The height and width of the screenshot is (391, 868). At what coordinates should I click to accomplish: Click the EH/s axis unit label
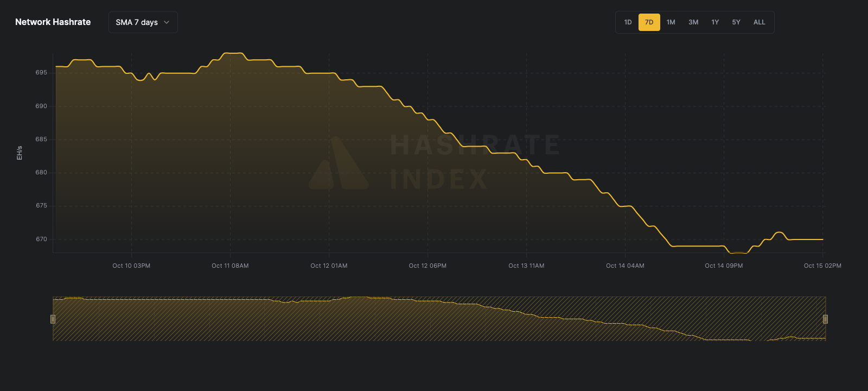20,153
